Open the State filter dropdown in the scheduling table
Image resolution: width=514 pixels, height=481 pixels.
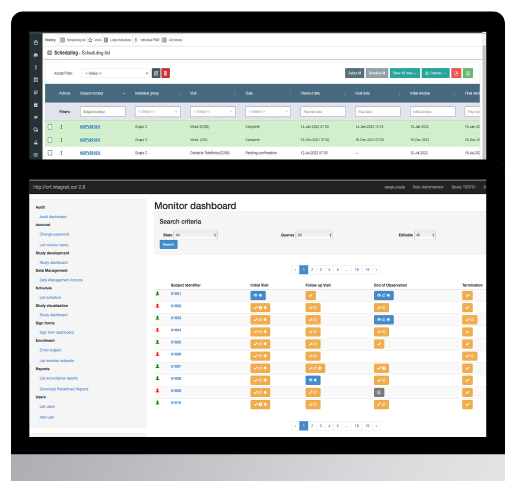pos(268,112)
